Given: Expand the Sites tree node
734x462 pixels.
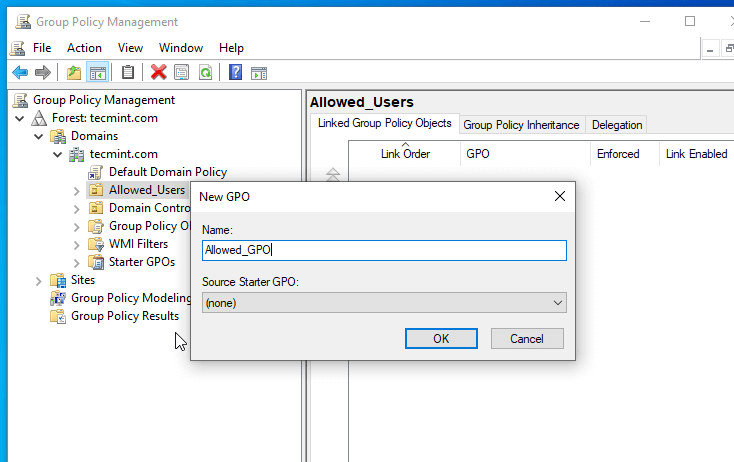Looking at the screenshot, I should coord(39,281).
